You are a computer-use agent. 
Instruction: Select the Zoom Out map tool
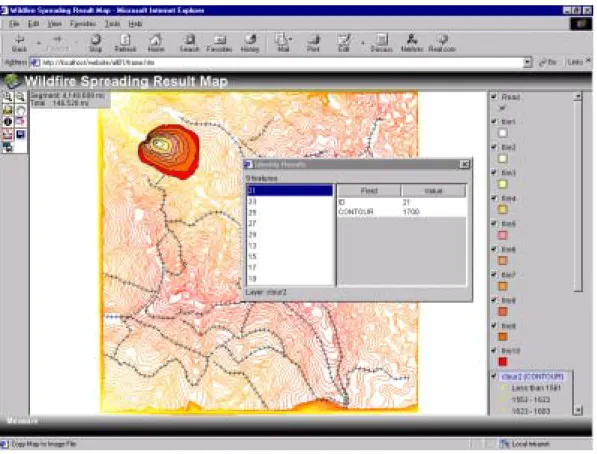point(21,97)
